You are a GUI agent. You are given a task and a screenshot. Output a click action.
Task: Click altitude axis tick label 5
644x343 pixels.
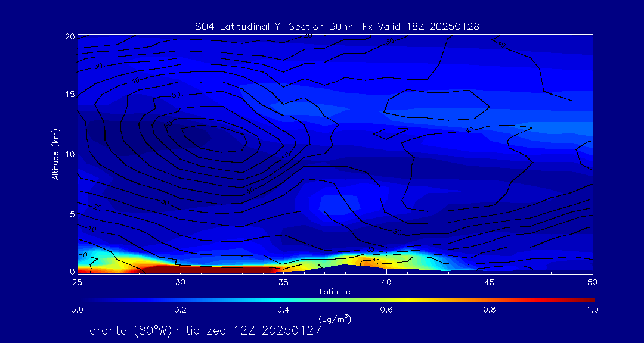click(72, 214)
